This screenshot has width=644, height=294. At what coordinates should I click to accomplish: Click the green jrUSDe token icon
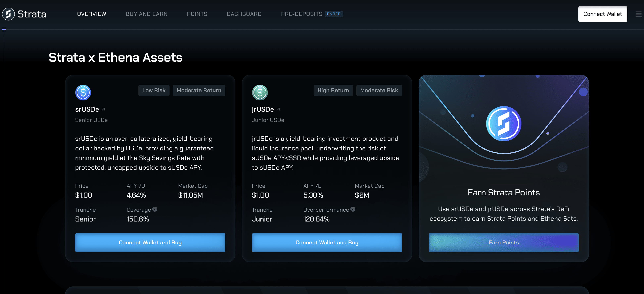coord(260,93)
